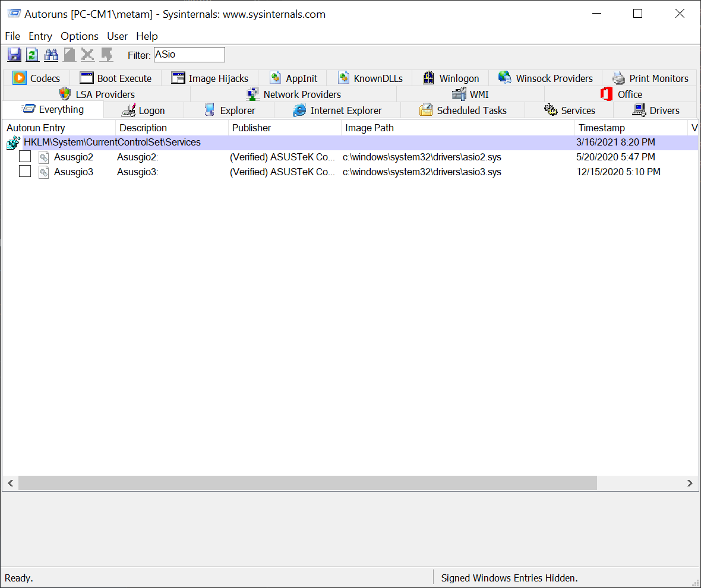
Task: Select the AppInit tab
Action: pyautogui.click(x=293, y=78)
